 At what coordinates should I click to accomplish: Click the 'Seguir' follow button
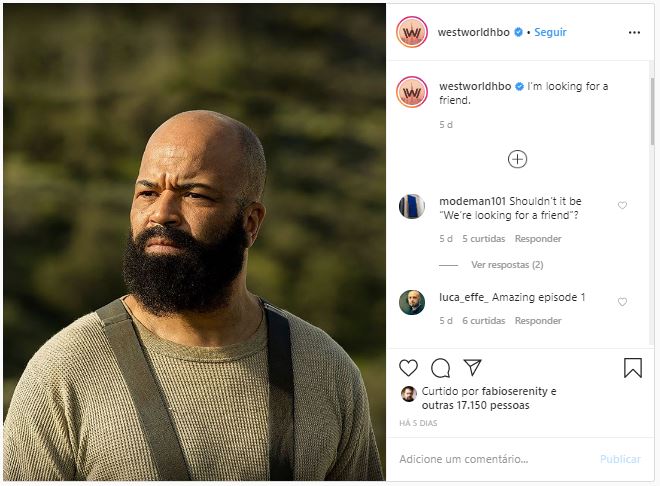coord(550,32)
